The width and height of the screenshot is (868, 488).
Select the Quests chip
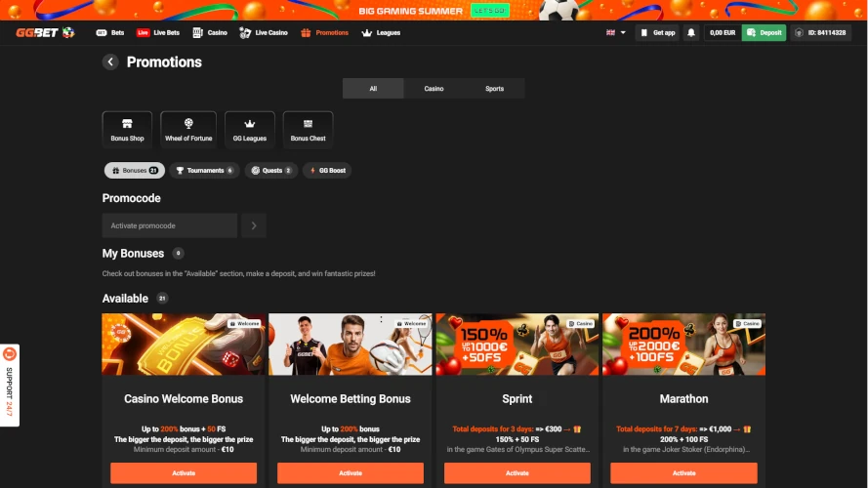[x=271, y=171]
